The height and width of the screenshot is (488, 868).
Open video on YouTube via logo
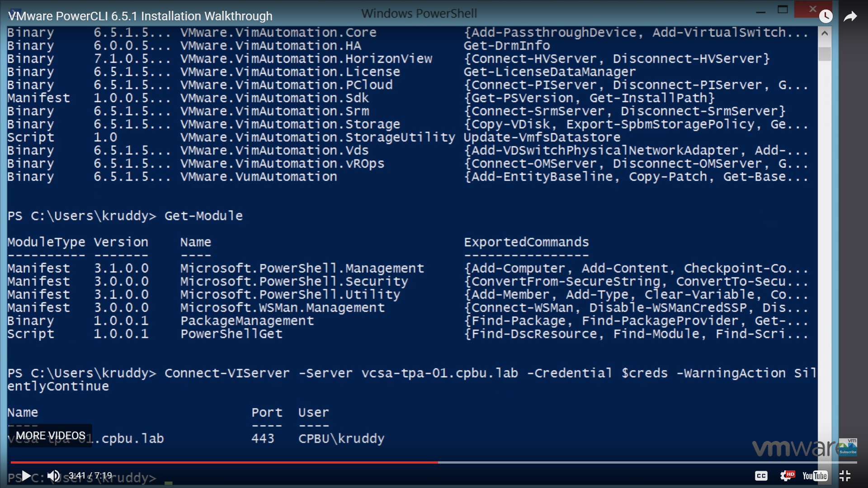coord(815,476)
